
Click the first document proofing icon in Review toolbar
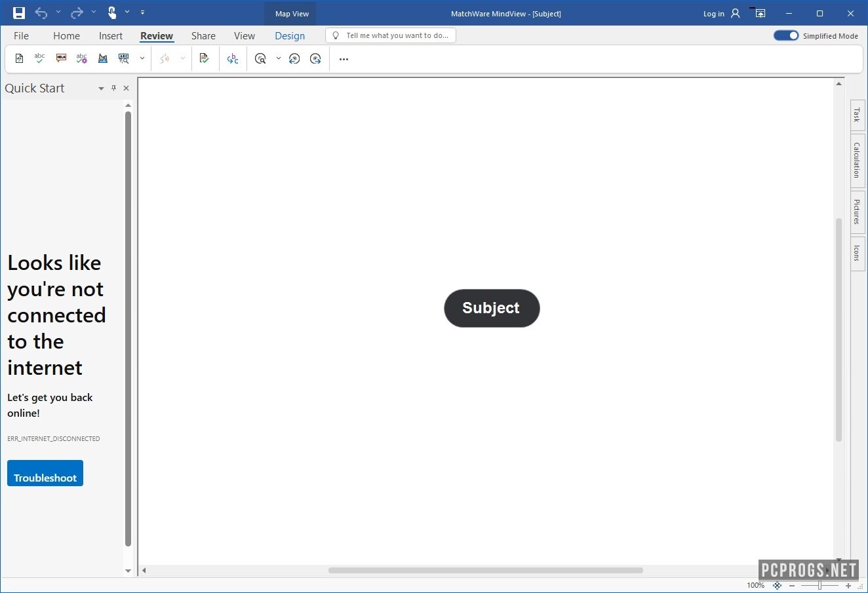coord(19,59)
